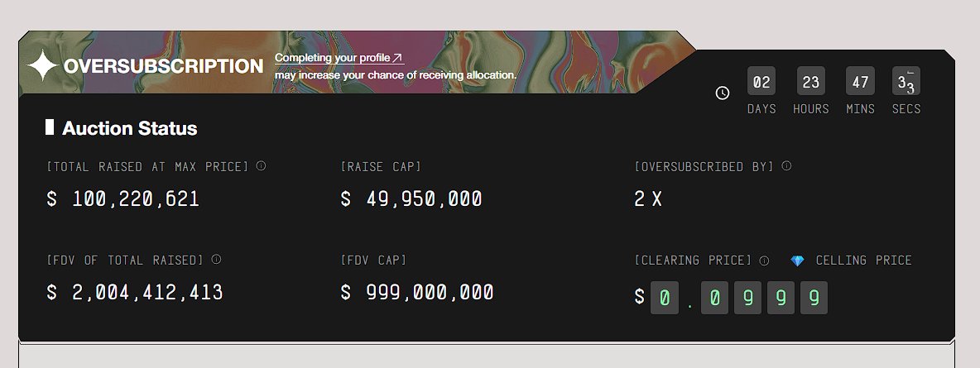
Task: Click the blue diamond Celling Price icon
Action: click(x=797, y=260)
